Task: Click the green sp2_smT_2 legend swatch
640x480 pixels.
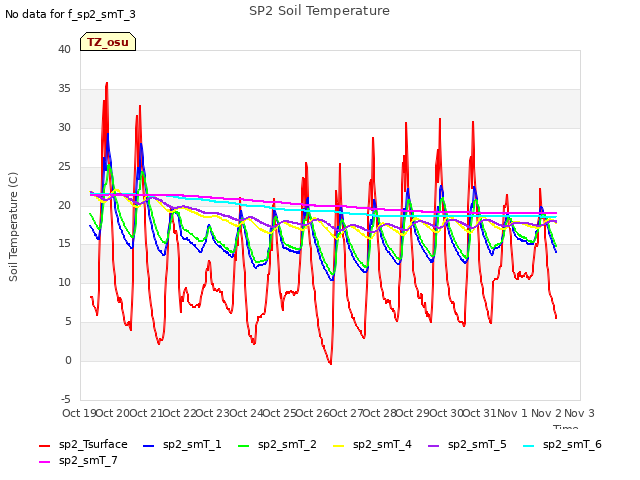Action: (243, 446)
